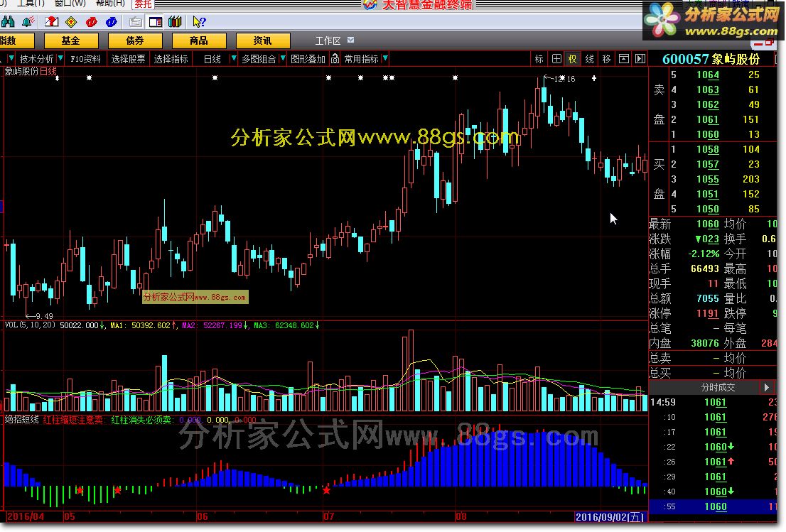The width and height of the screenshot is (786, 532).
Task: Select the highlighted :55 trade row
Action: tap(713, 506)
